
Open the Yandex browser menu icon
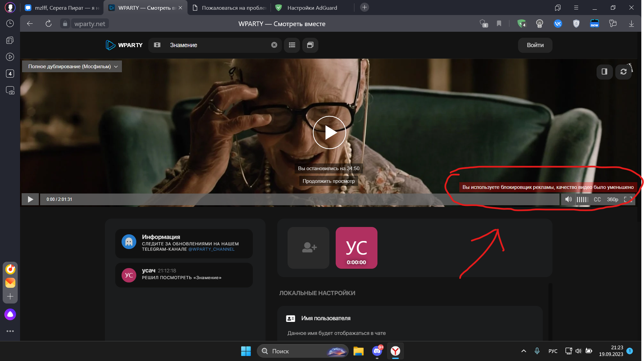[576, 8]
